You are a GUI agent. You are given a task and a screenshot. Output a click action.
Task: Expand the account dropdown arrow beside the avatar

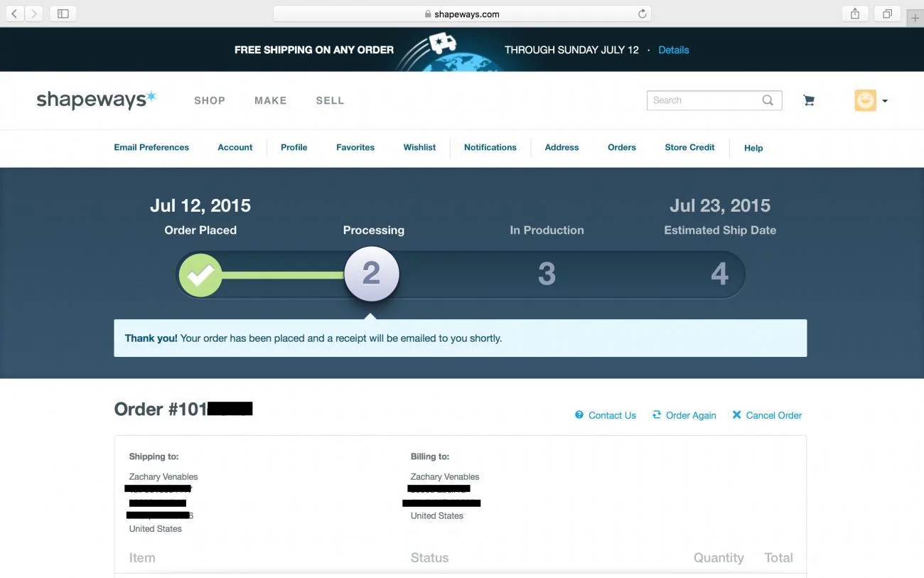click(885, 101)
